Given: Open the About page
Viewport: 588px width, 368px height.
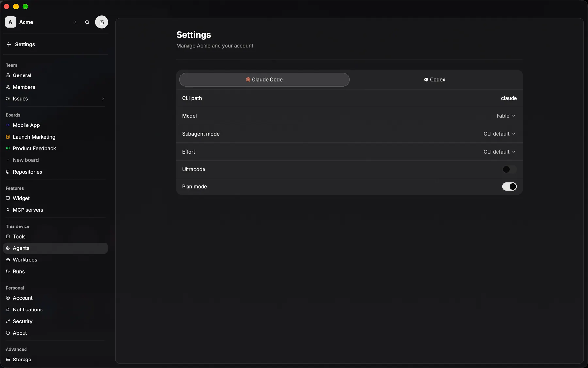Looking at the screenshot, I should point(56,333).
